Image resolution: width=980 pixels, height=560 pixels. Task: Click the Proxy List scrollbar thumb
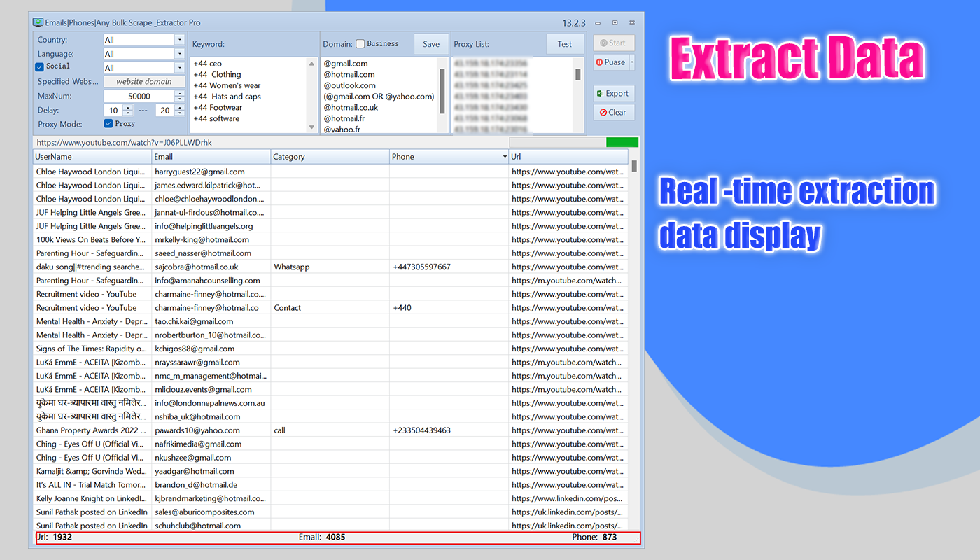coord(578,74)
